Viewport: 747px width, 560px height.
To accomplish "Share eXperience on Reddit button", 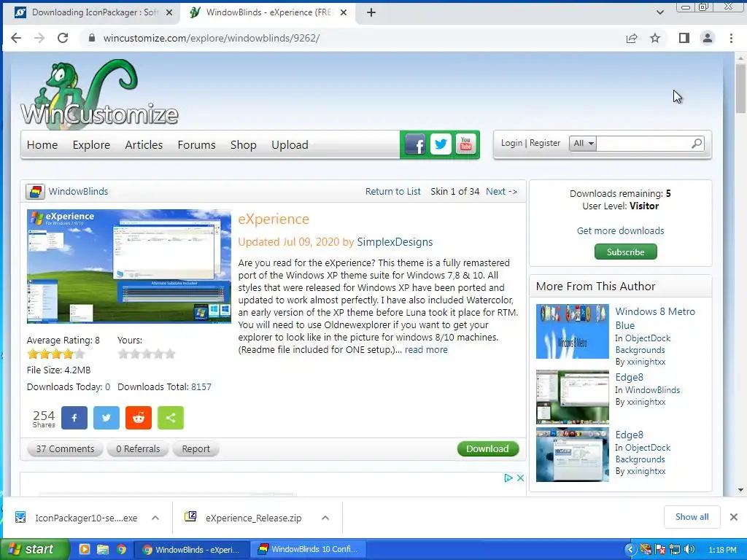I will (139, 418).
